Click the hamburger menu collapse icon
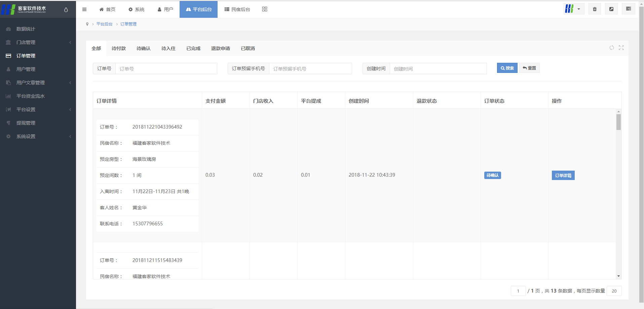The image size is (644, 309). tap(84, 9)
